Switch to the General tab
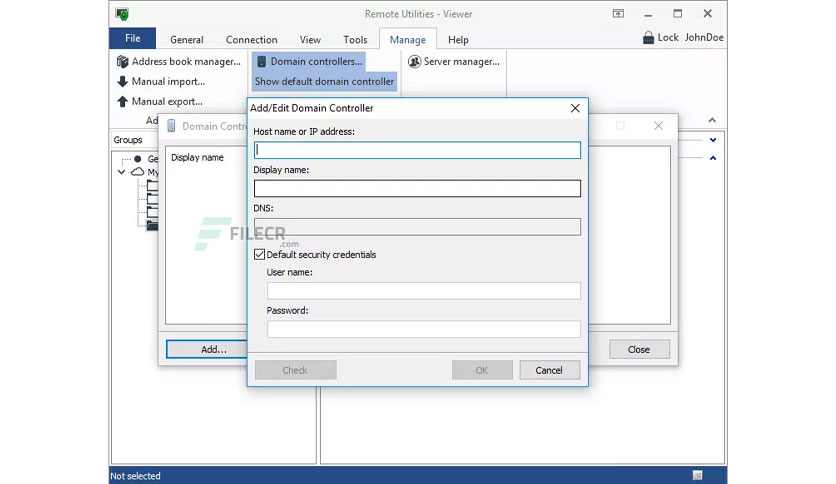This screenshot has height=484, width=836. click(x=187, y=39)
